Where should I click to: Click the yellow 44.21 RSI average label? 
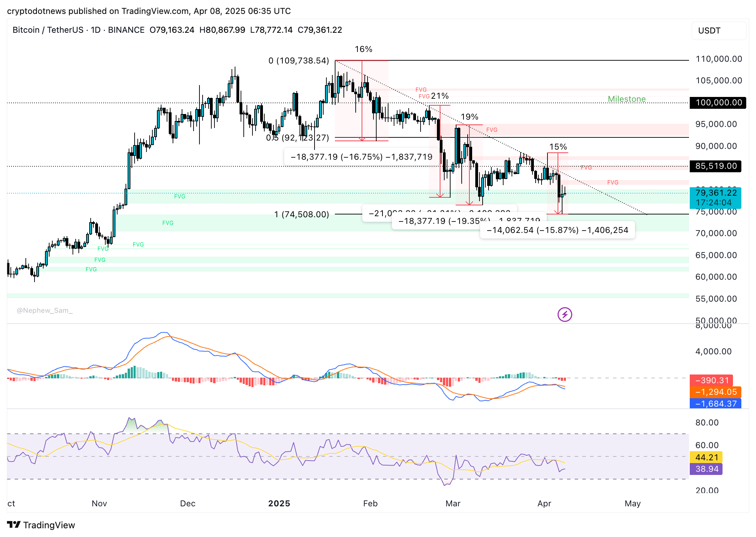pos(706,457)
